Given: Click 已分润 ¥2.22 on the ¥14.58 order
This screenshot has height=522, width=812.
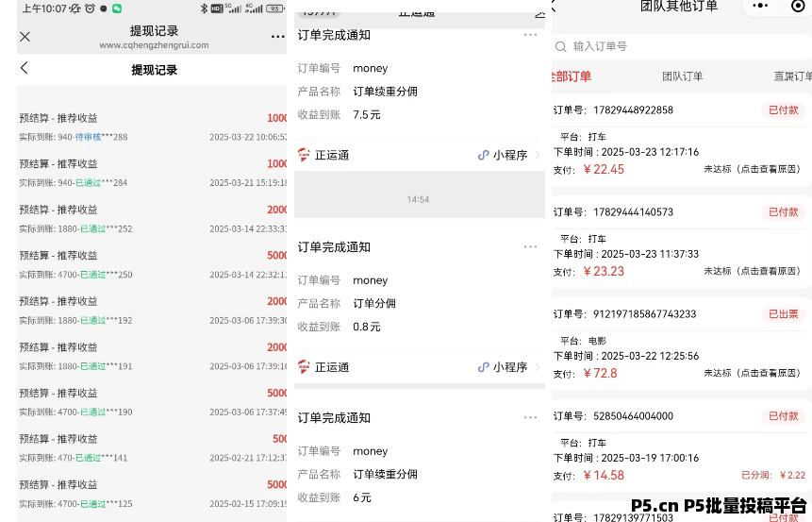Looking at the screenshot, I should (773, 476).
